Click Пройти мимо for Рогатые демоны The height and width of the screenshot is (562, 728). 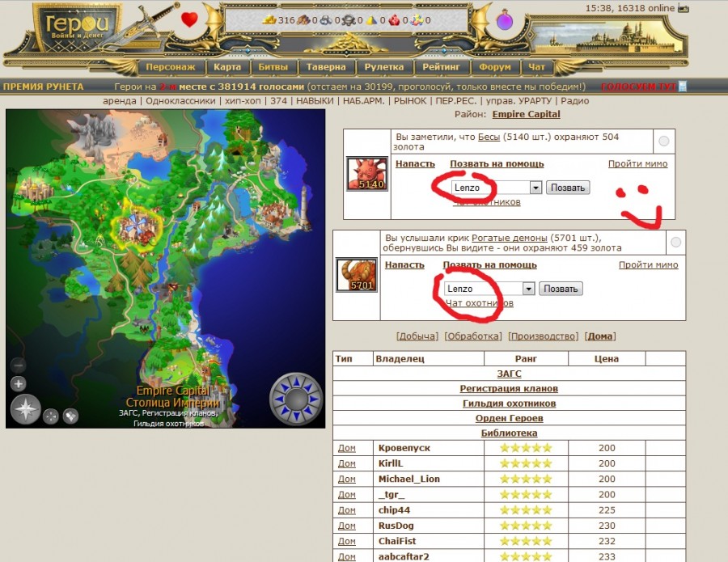(648, 265)
